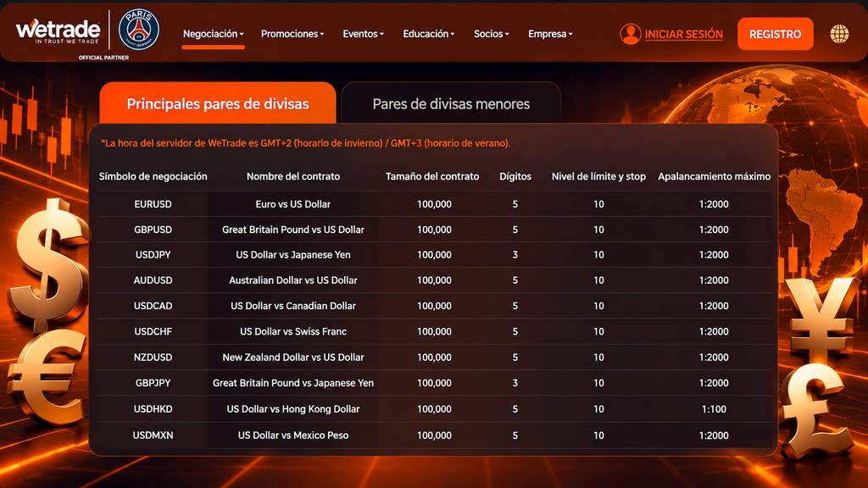The width and height of the screenshot is (868, 488).
Task: Click 'Nombre del contrato' column header
Action: tap(292, 176)
